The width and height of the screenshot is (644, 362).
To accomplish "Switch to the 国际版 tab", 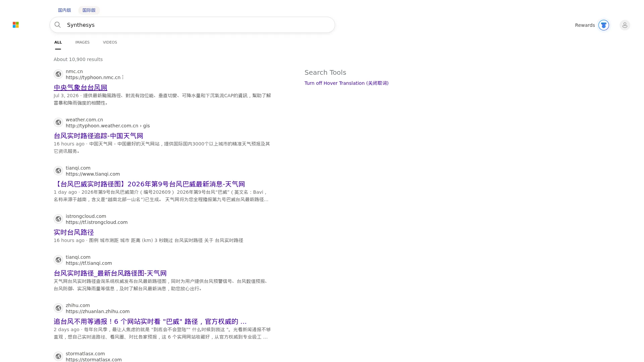I will (89, 10).
